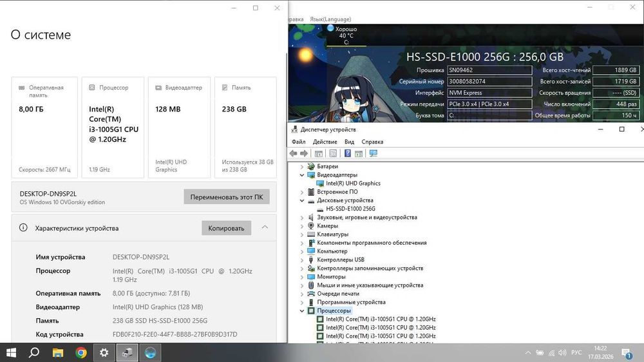The width and height of the screenshot is (644, 362).
Task: Click Show/hide console tree toolbar icon
Action: click(318, 153)
